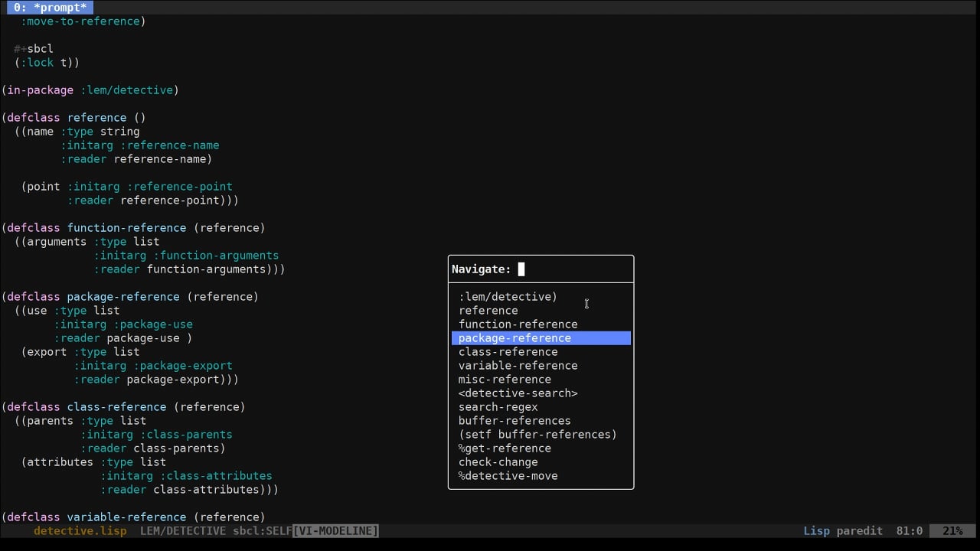
Task: Click 'paredit' minor mode in modeline
Action: click(x=860, y=530)
